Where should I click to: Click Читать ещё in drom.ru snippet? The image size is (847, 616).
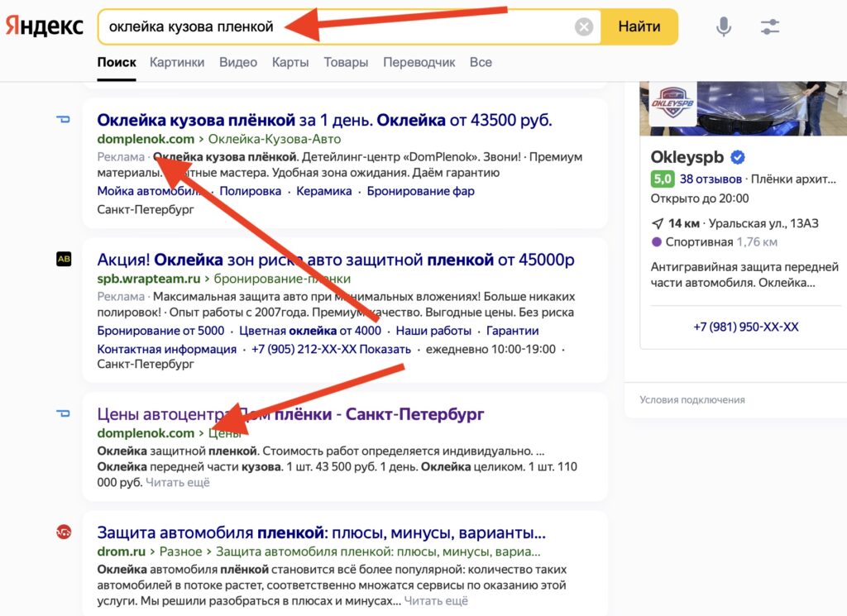(x=436, y=601)
